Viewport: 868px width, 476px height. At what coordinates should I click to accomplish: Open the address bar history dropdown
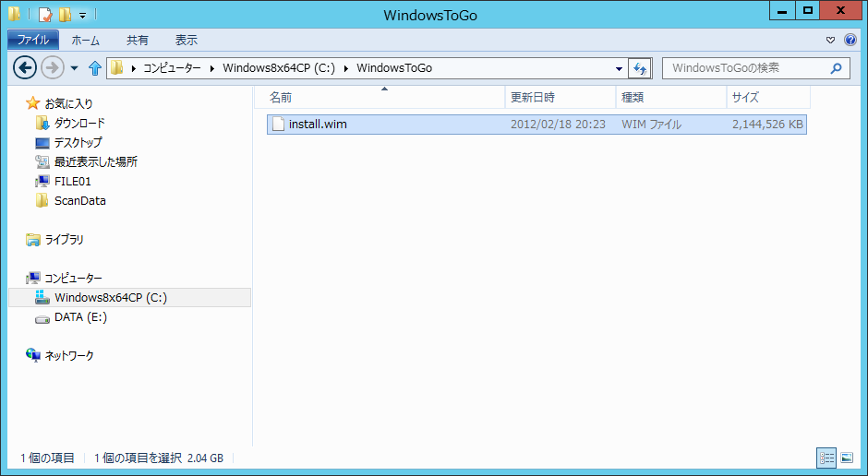[619, 68]
